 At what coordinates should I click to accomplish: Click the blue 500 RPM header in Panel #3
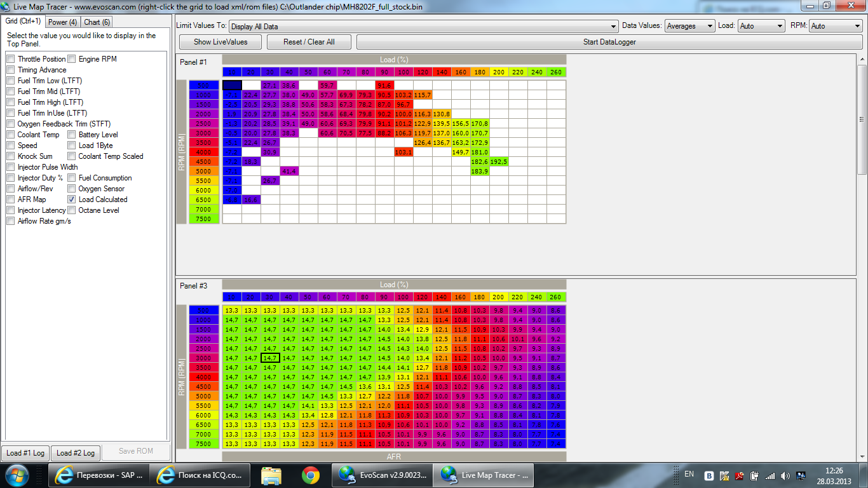click(x=203, y=310)
